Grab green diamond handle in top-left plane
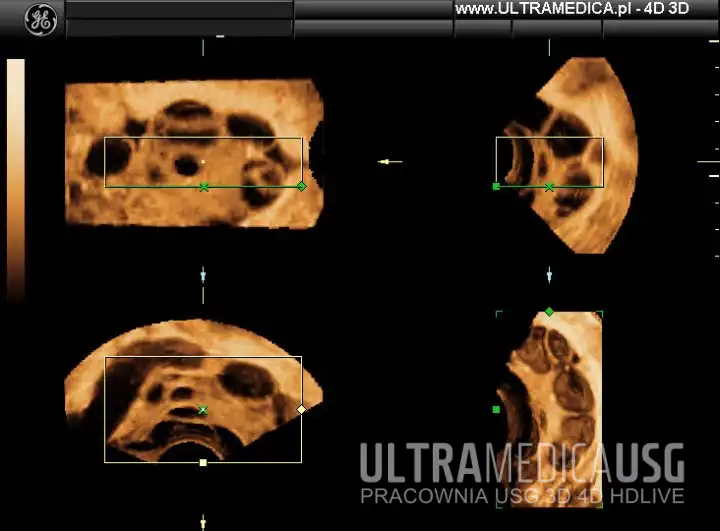 pos(301,186)
